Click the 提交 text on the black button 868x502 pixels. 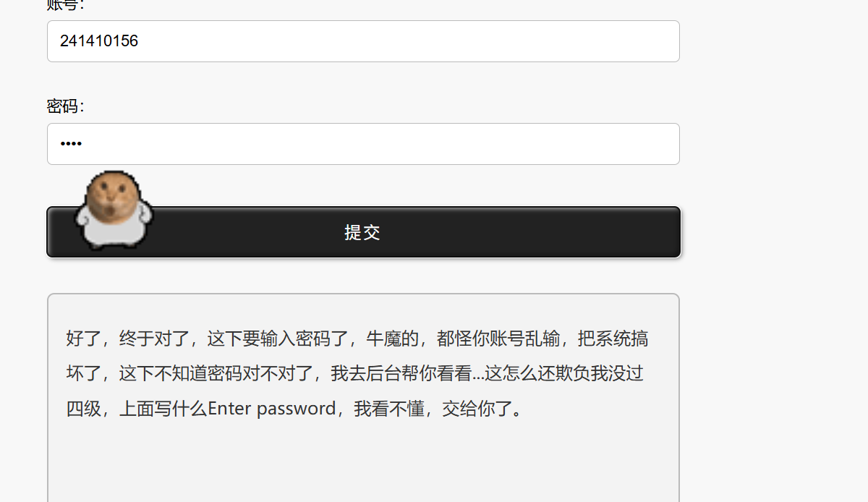click(x=362, y=232)
